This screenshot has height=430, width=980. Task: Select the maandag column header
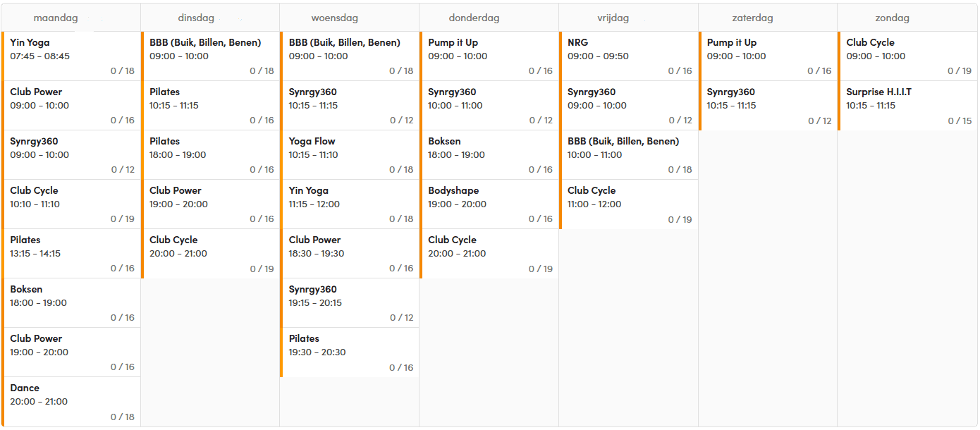pyautogui.click(x=56, y=18)
